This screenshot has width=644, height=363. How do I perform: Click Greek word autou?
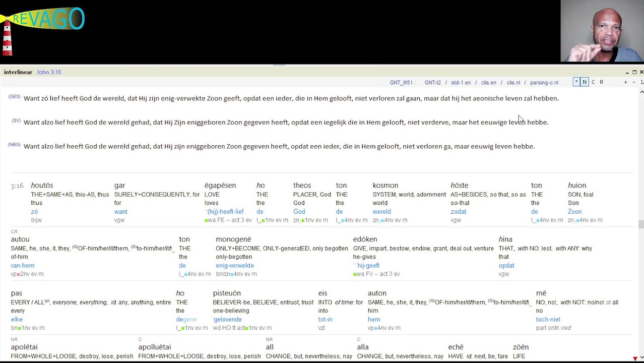click(20, 239)
